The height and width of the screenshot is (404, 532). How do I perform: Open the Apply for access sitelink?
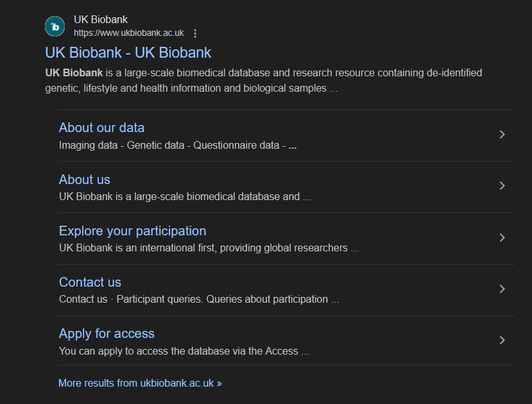coord(107,334)
